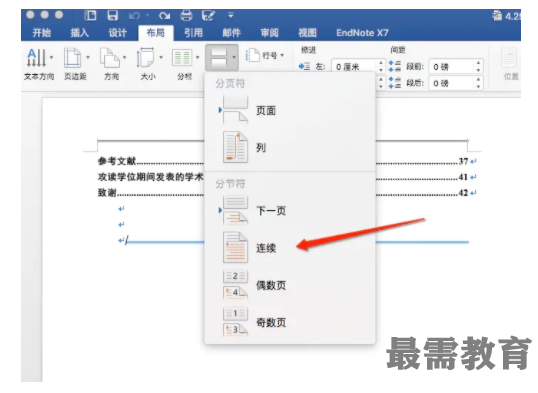
Task: Click the left indent icon beside 左
Action: point(304,67)
